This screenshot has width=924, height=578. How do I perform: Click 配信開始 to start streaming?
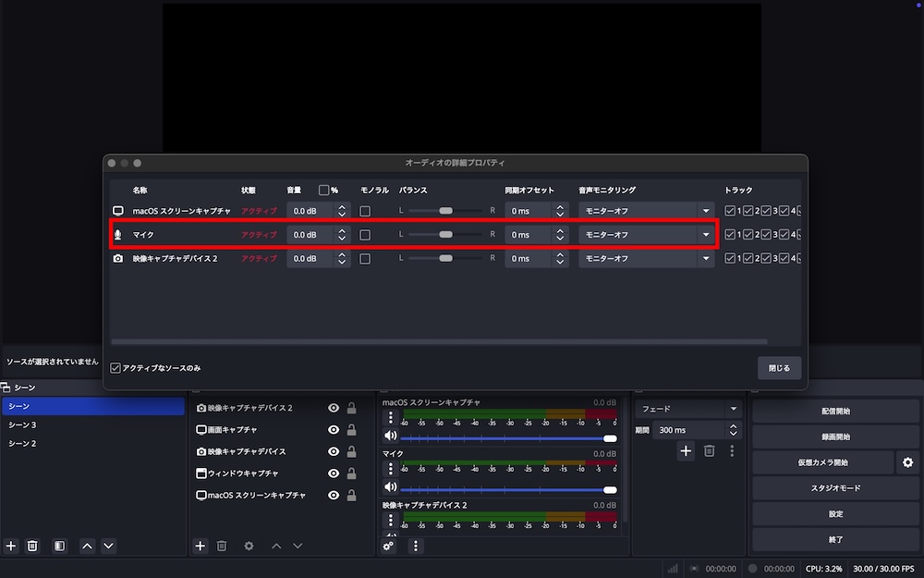[835, 412]
